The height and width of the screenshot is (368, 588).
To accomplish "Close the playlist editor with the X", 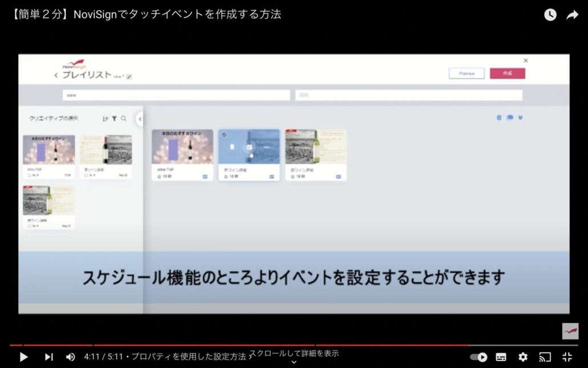I will (526, 61).
